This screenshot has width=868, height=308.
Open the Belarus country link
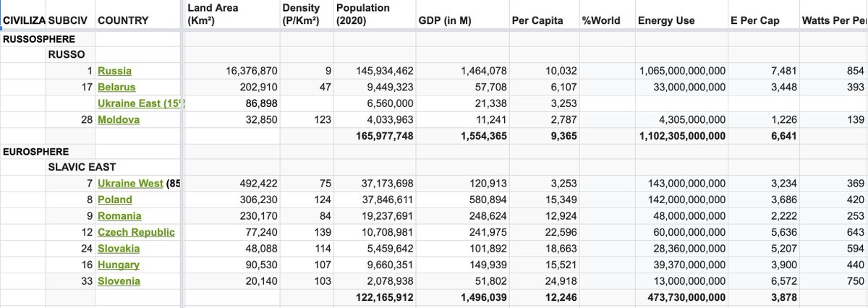tap(116, 87)
